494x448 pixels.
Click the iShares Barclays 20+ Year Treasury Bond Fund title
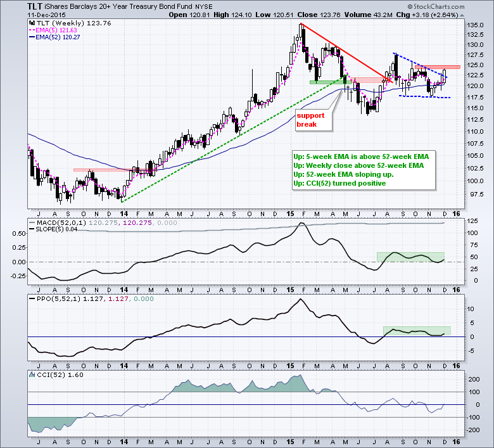(x=119, y=6)
